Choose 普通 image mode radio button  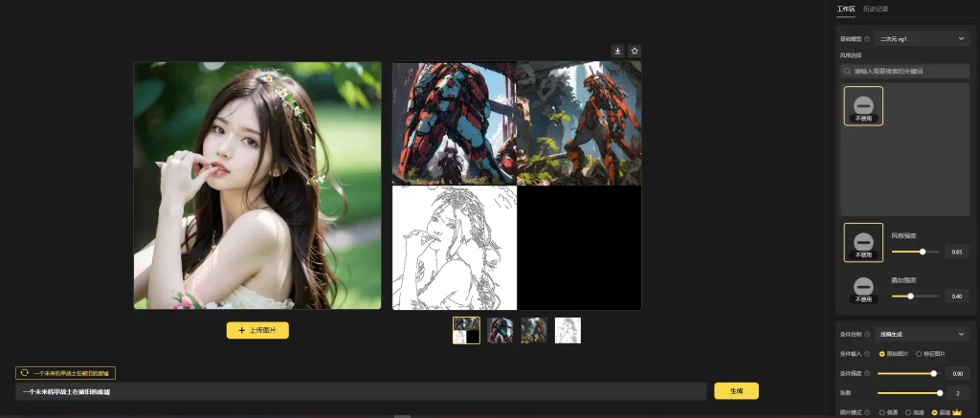(881, 412)
